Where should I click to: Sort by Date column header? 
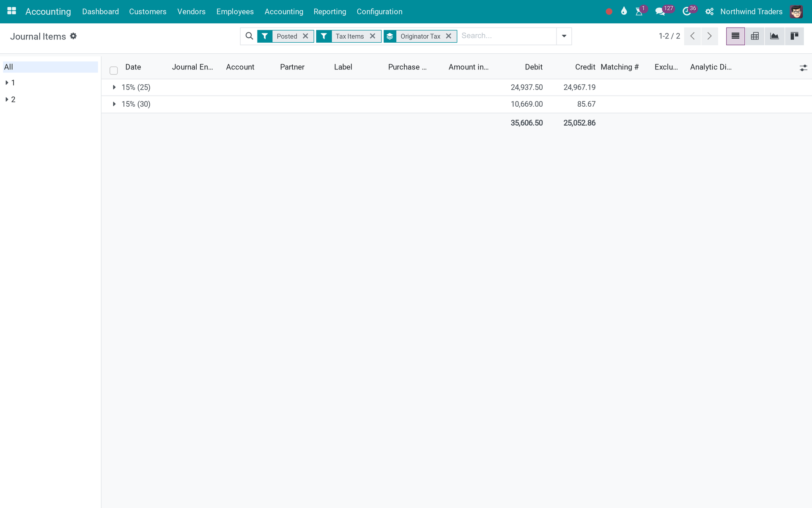pyautogui.click(x=133, y=67)
